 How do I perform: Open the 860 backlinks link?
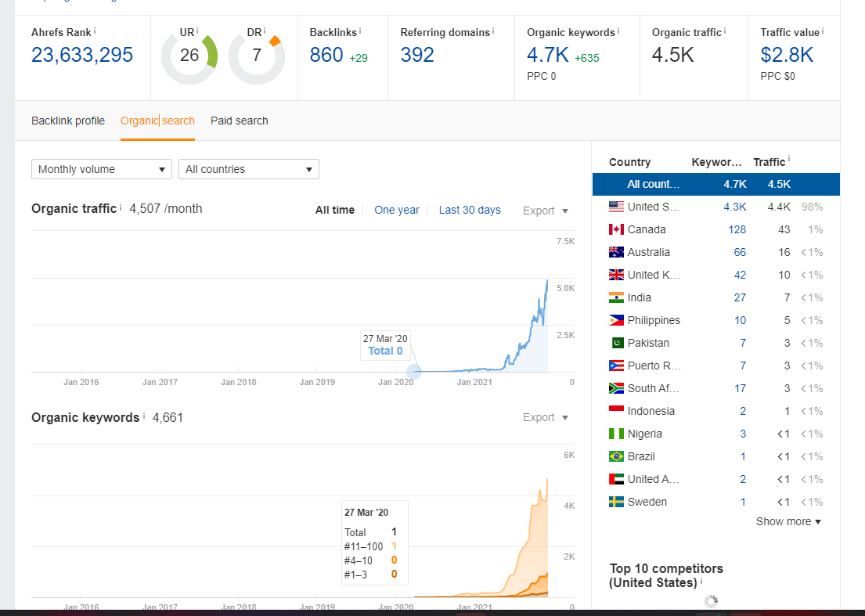click(x=326, y=55)
